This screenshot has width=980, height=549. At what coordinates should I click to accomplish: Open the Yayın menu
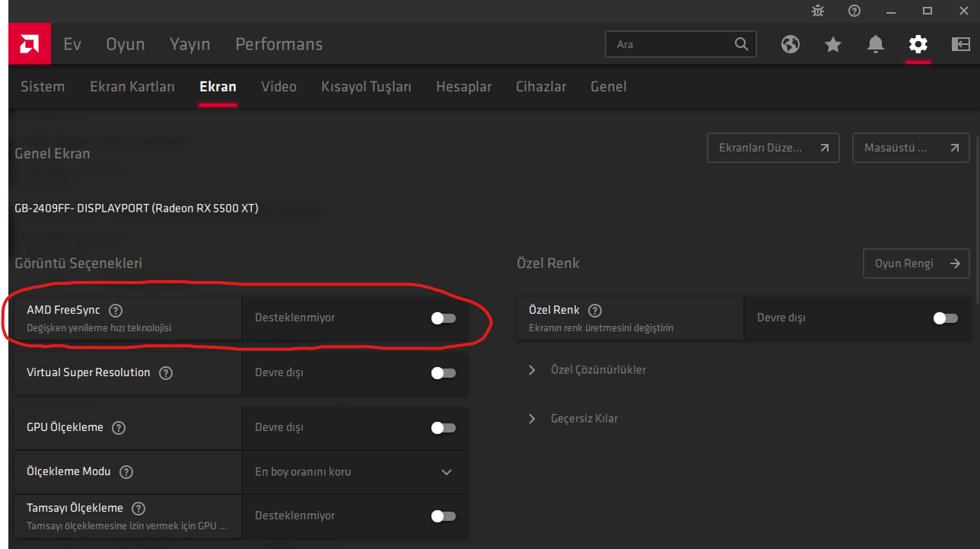pyautogui.click(x=190, y=44)
